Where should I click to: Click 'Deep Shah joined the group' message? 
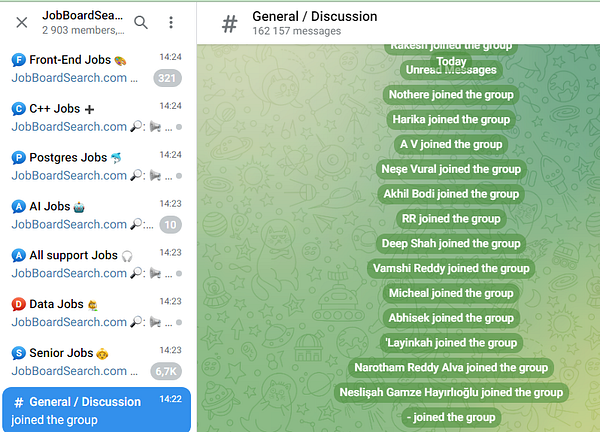pyautogui.click(x=451, y=243)
